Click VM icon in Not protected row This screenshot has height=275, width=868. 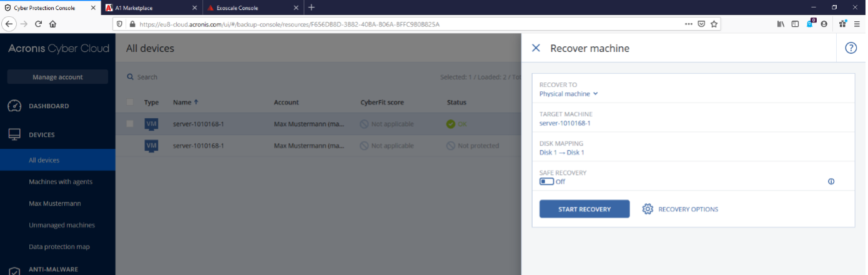tap(151, 145)
